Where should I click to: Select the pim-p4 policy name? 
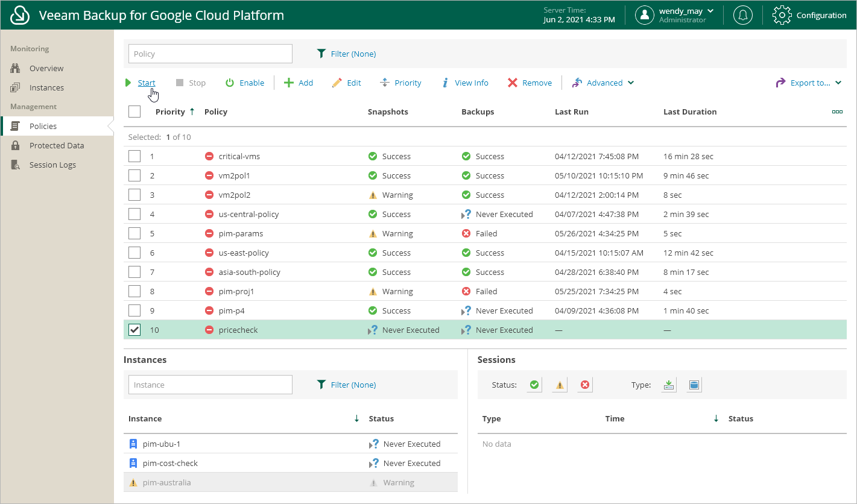232,310
